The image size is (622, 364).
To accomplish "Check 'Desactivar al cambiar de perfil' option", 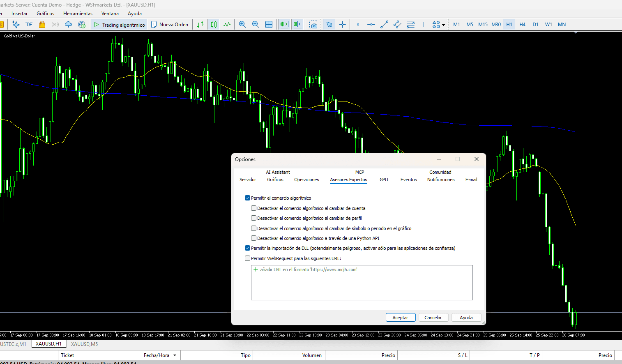I will 253,218.
